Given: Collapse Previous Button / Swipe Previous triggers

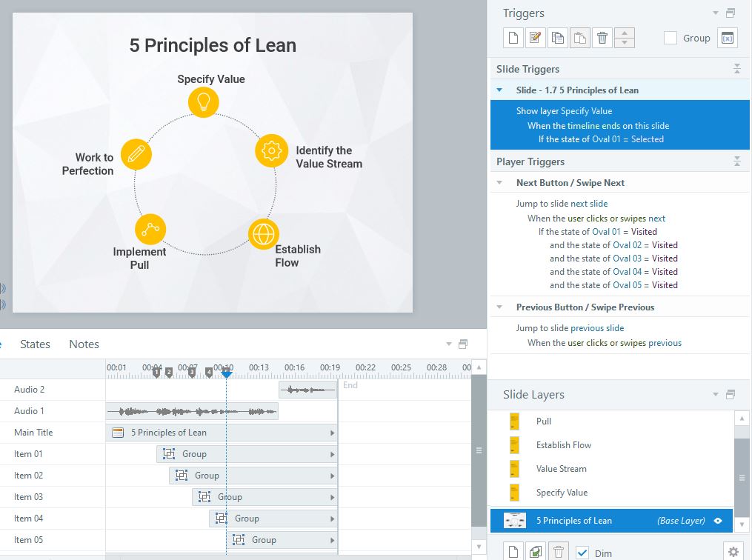Looking at the screenshot, I should click(499, 307).
